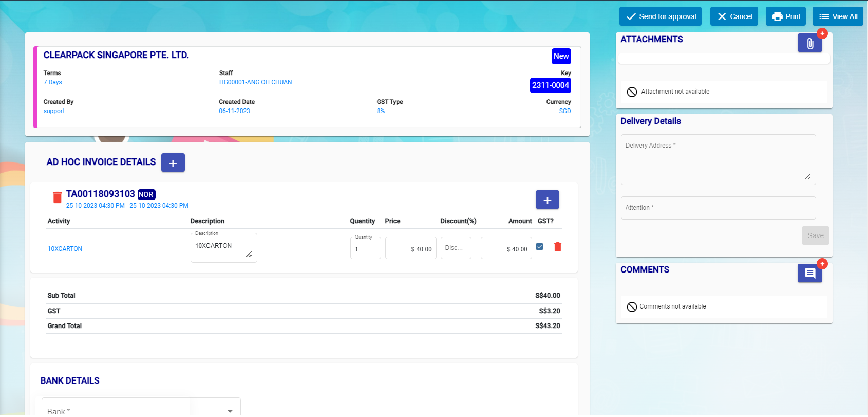Click the Quantity field
This screenshot has width=868, height=417.
coord(365,249)
